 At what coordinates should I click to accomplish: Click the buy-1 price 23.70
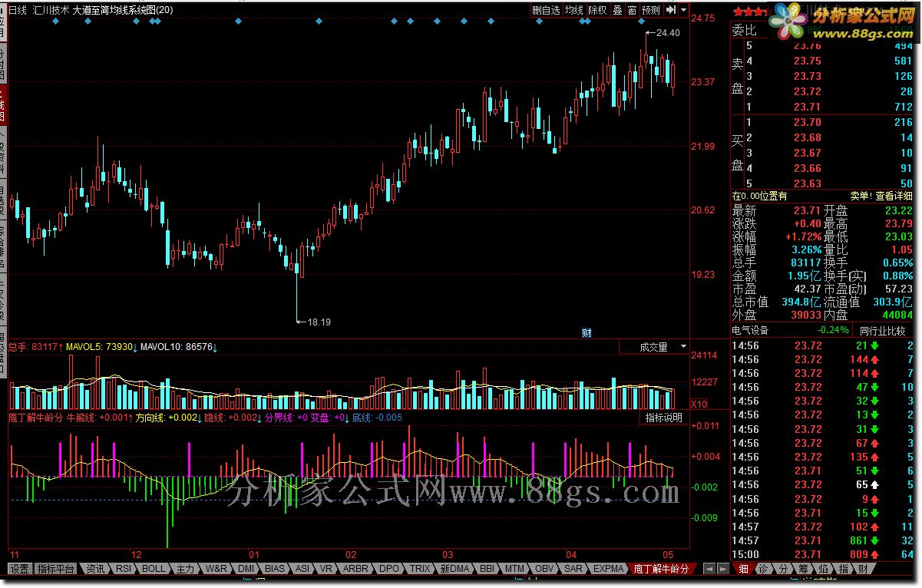click(808, 122)
